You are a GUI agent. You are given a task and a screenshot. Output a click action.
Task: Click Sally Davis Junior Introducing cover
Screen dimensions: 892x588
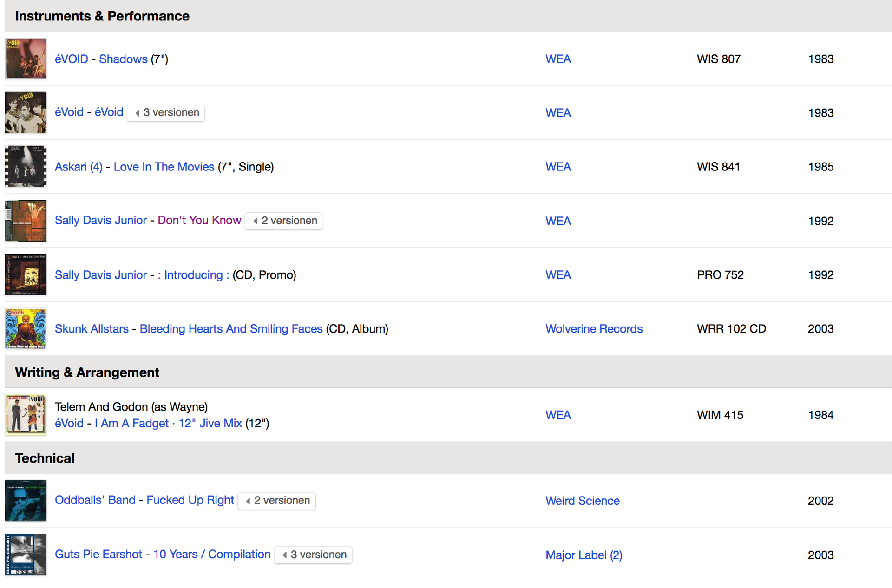(26, 274)
